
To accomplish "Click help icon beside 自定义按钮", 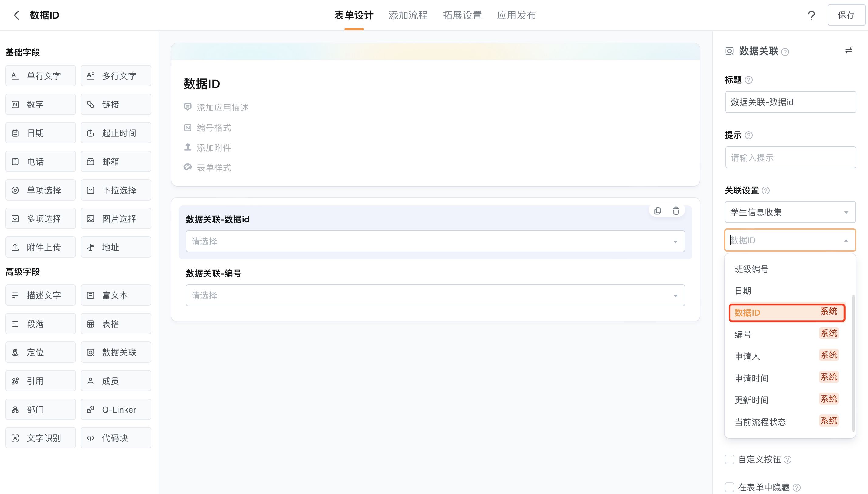I will point(788,460).
